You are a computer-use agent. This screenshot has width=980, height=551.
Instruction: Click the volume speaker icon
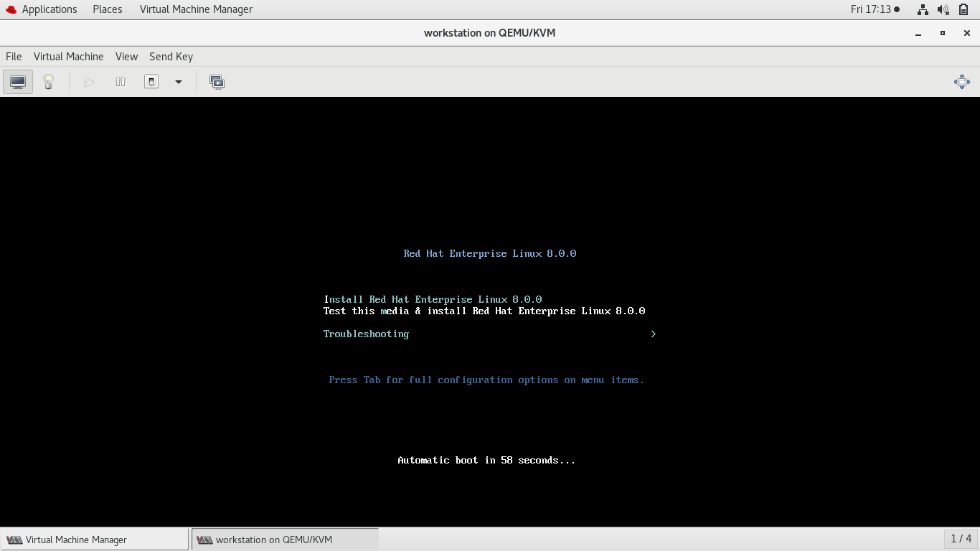(x=943, y=9)
